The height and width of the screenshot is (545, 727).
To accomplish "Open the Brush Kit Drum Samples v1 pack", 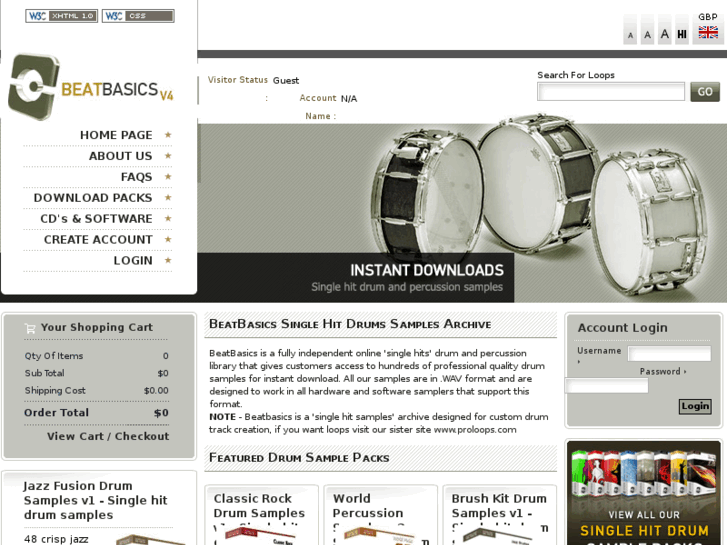I will (x=499, y=506).
